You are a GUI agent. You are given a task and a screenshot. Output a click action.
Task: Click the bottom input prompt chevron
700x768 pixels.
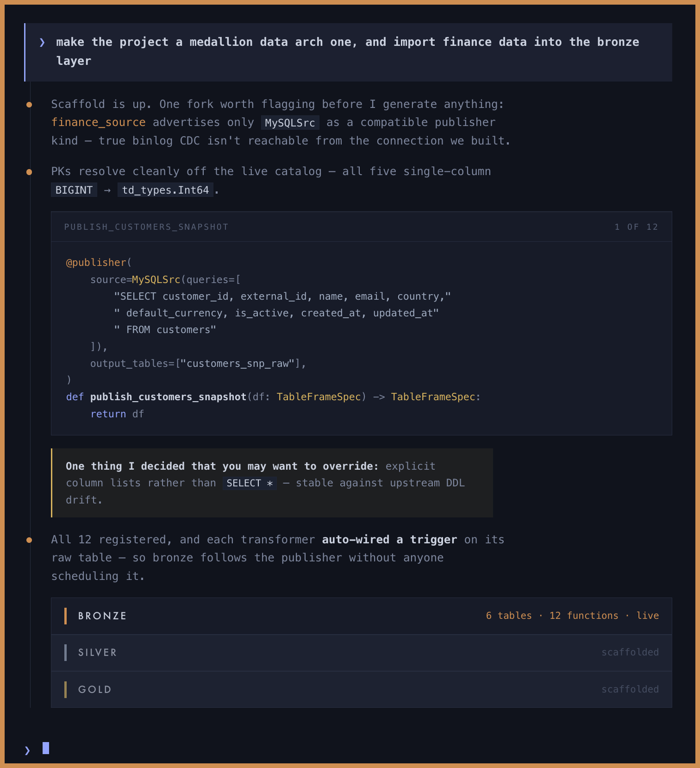coord(27,750)
